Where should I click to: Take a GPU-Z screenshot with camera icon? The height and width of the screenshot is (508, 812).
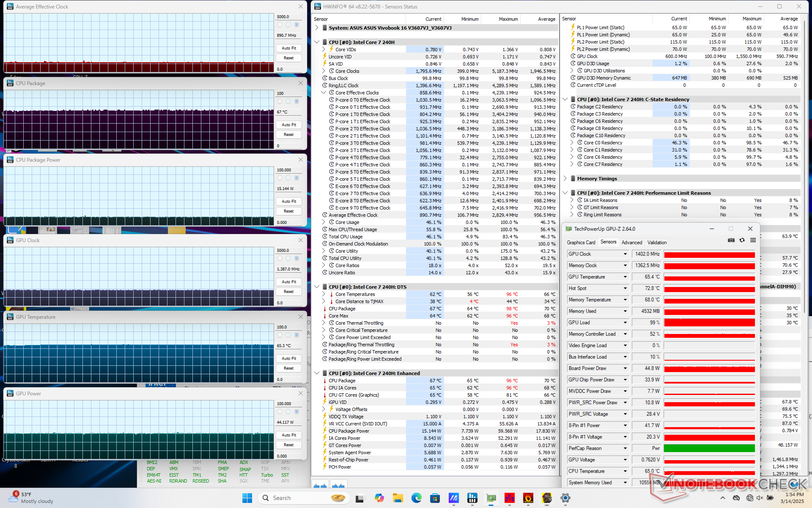731,240
